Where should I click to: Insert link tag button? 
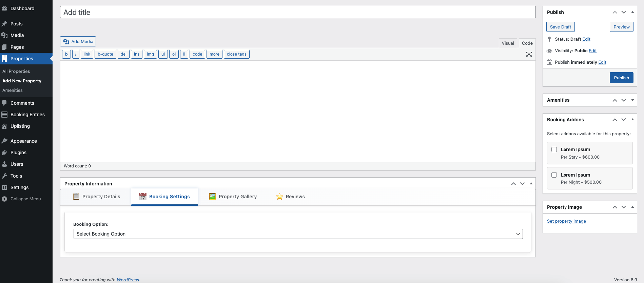coord(87,54)
